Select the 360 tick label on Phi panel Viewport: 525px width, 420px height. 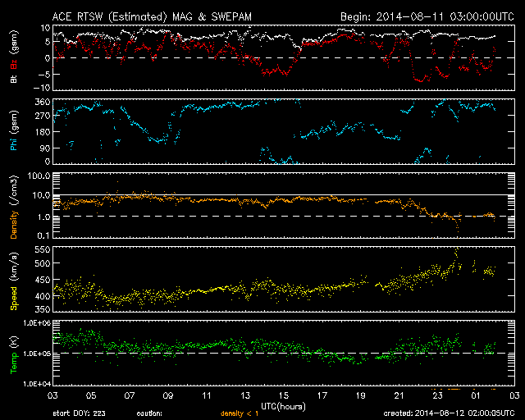43,102
